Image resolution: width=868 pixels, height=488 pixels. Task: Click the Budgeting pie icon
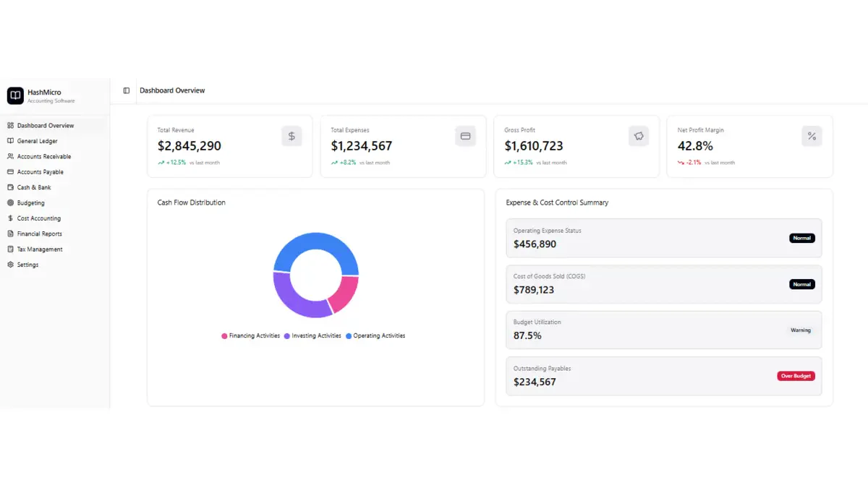pyautogui.click(x=10, y=203)
